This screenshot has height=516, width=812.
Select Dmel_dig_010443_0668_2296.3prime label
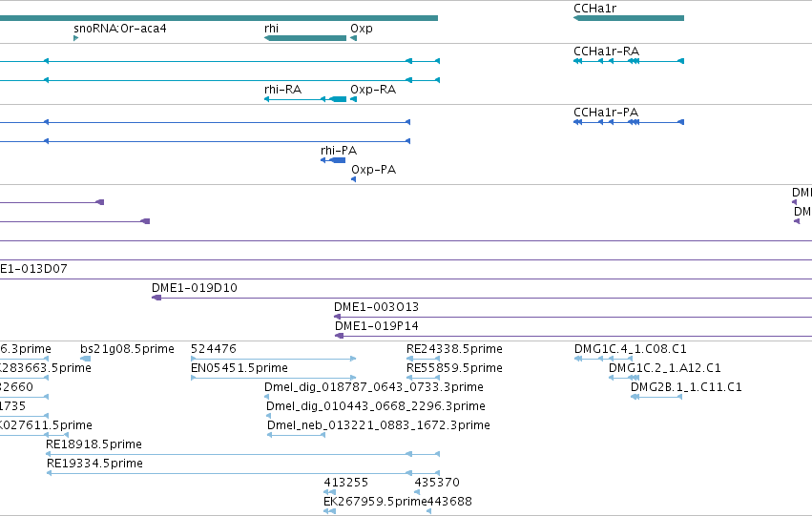376,406
